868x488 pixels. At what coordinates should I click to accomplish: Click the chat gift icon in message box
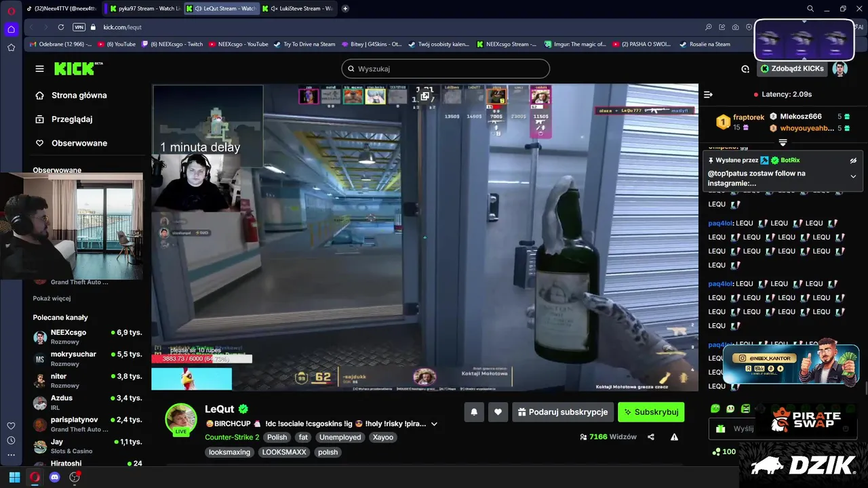click(x=720, y=428)
